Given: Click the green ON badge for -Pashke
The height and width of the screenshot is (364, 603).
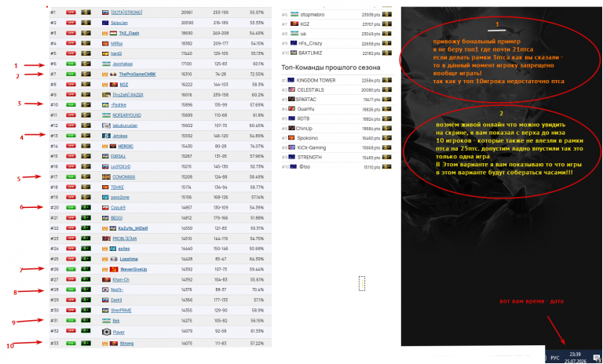Looking at the screenshot, I should [x=71, y=105].
